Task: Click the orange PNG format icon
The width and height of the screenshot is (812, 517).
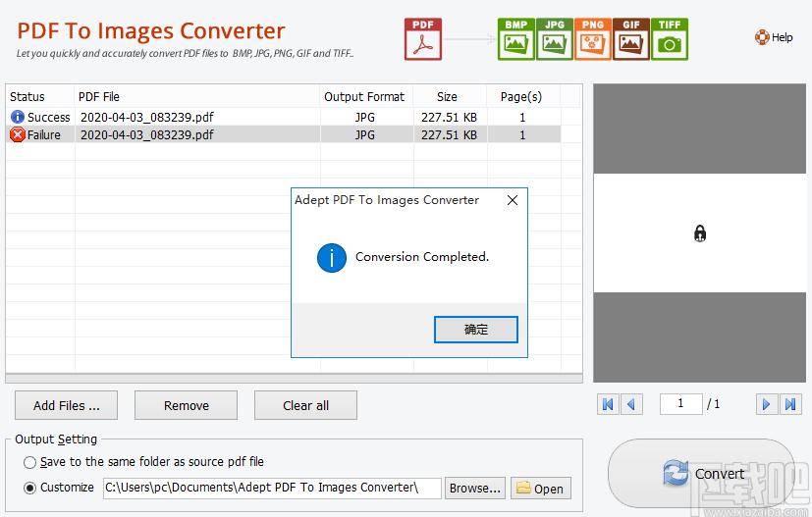Action: [x=592, y=39]
